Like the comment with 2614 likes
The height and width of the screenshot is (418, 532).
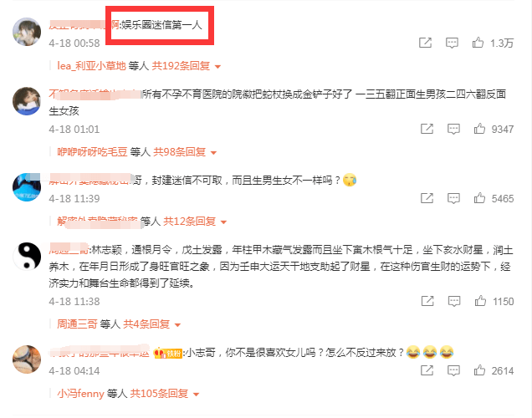(479, 370)
